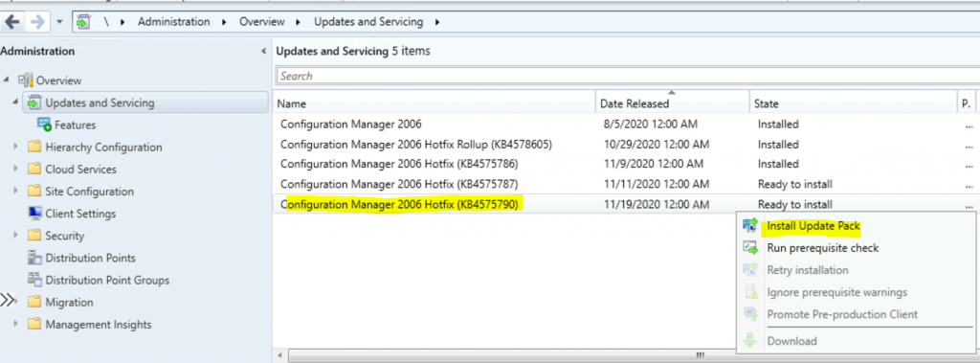Go forward with the right arrow button
This screenshot has height=363, width=980.
pyautogui.click(x=37, y=22)
